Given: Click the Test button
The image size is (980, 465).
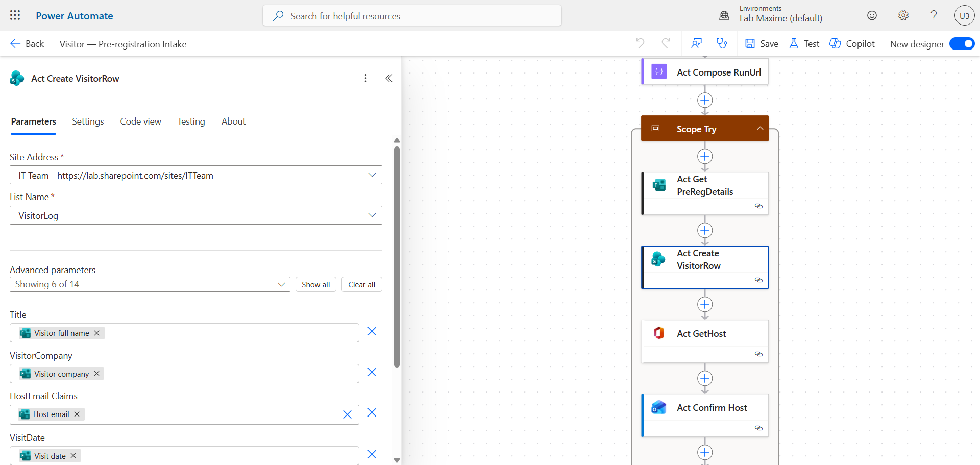Looking at the screenshot, I should [x=804, y=44].
